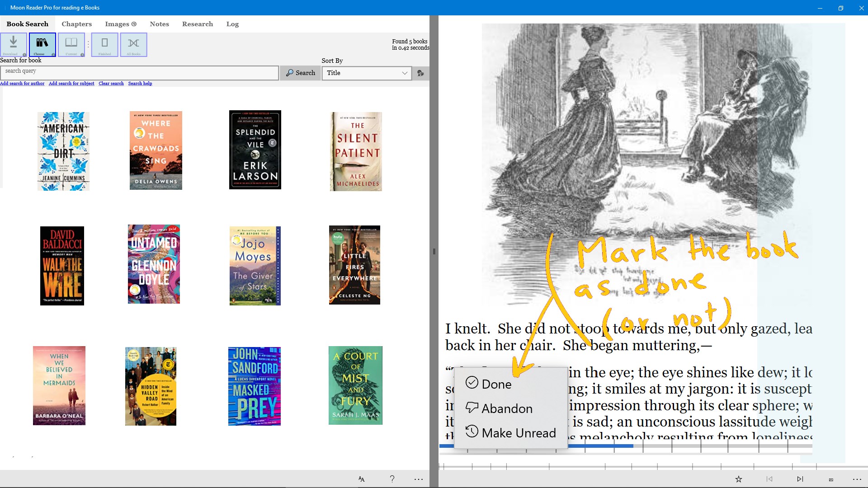
Task: Open the font size (AA) settings
Action: pos(361,479)
